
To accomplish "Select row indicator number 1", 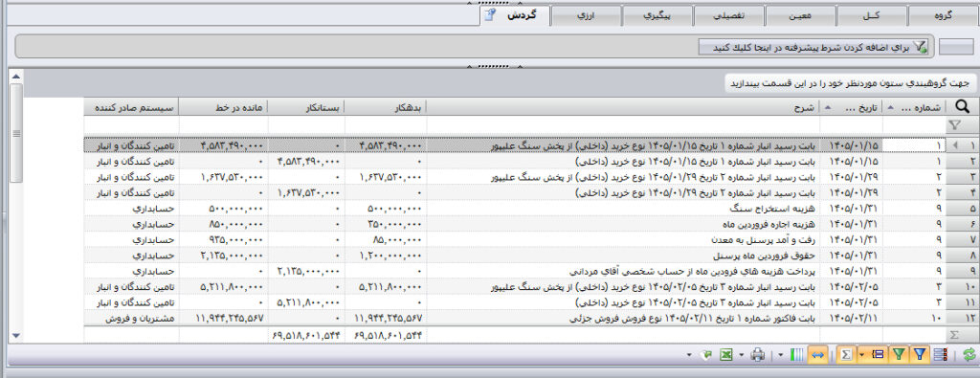I will [x=963, y=145].
